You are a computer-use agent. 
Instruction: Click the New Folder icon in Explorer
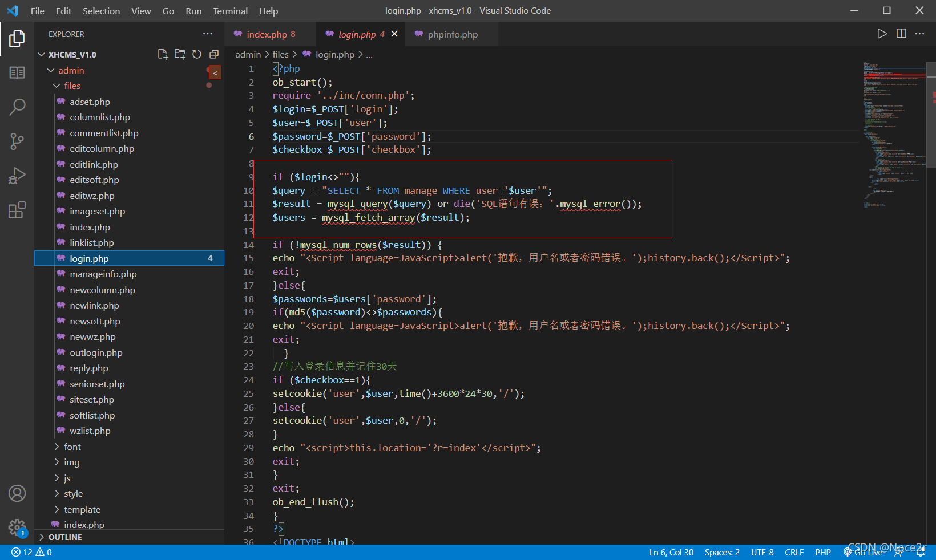point(180,54)
